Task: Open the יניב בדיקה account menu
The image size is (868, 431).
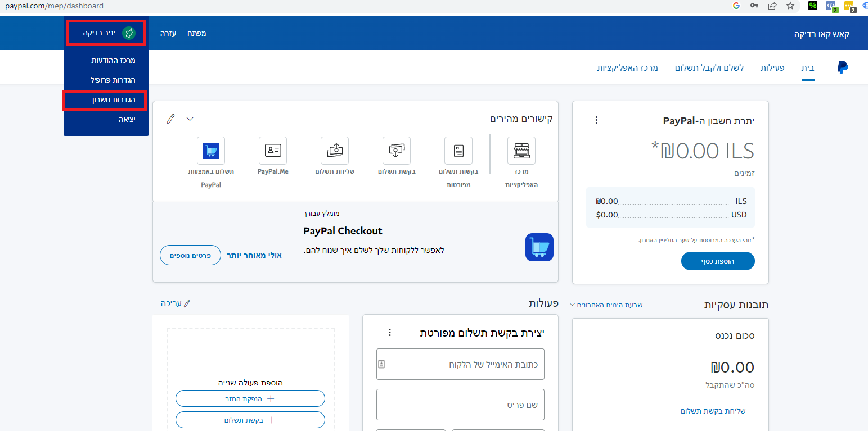Action: [x=106, y=33]
